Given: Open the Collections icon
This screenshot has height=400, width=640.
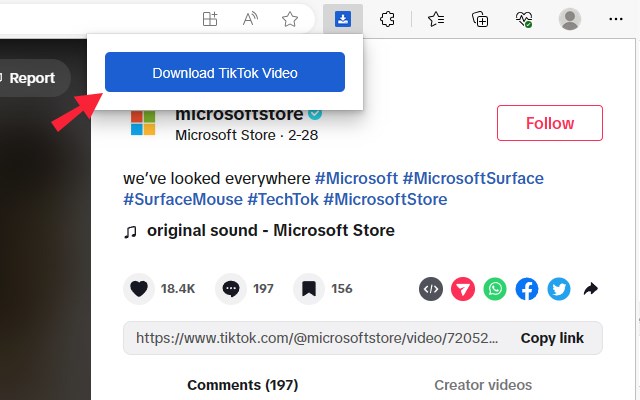Looking at the screenshot, I should click(x=480, y=19).
